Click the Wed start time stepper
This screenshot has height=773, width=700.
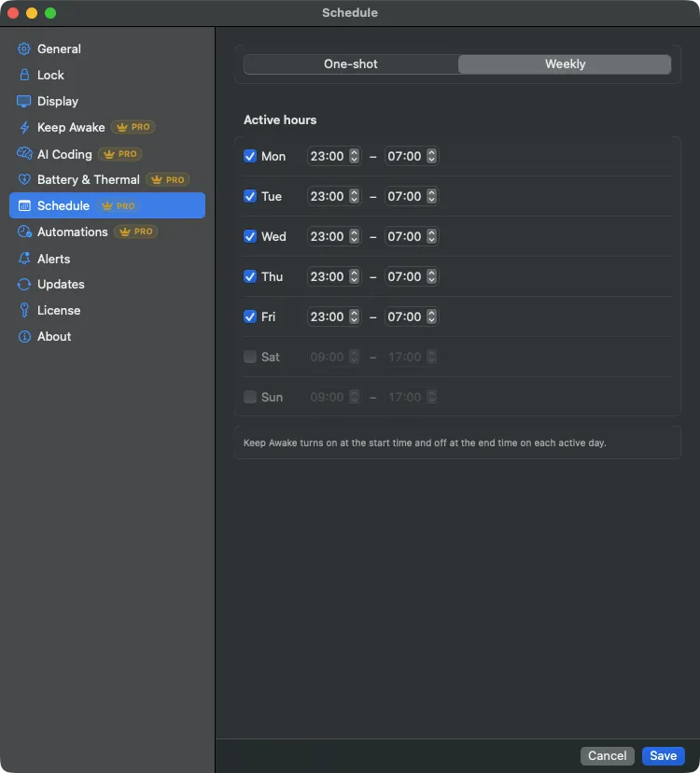354,236
